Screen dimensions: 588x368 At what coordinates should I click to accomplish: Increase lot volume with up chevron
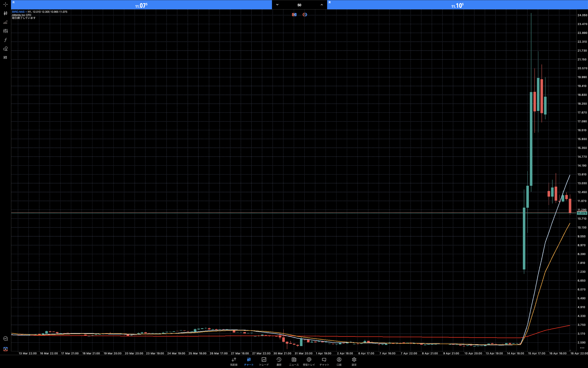click(x=322, y=5)
